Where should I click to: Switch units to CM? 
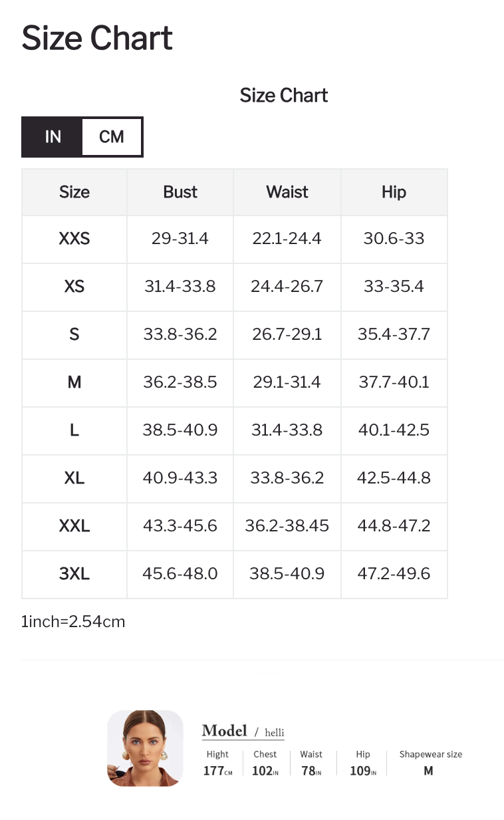click(112, 137)
